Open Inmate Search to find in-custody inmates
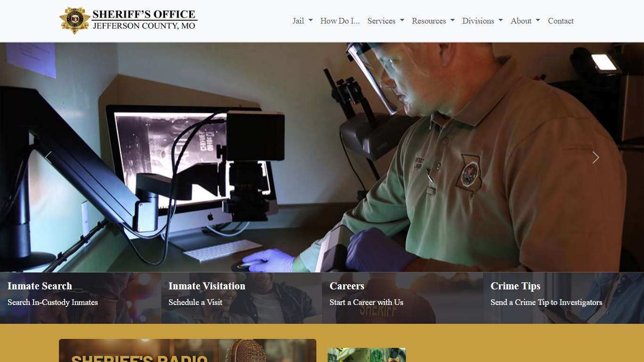 tap(40, 286)
